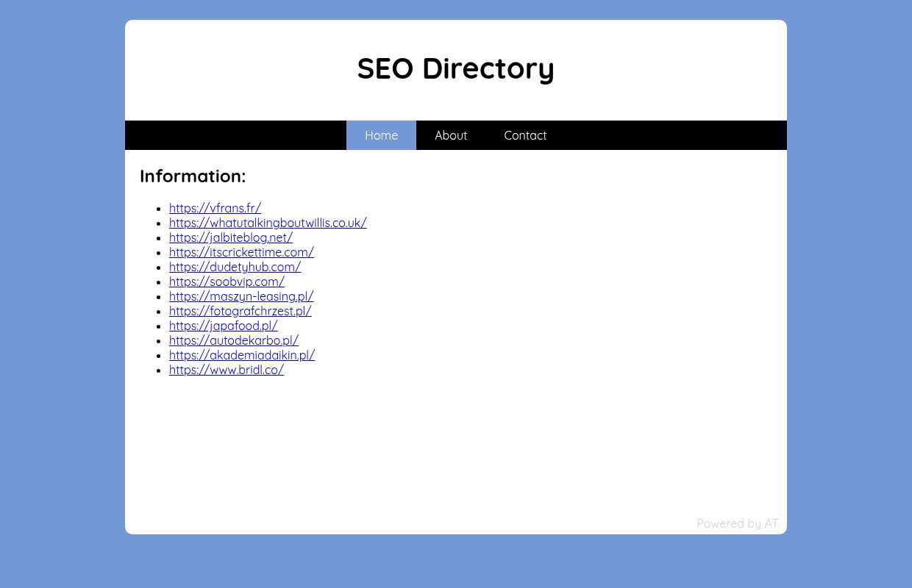Open the fotografchrzest.pl link
This screenshot has height=588, width=912.
240,311
